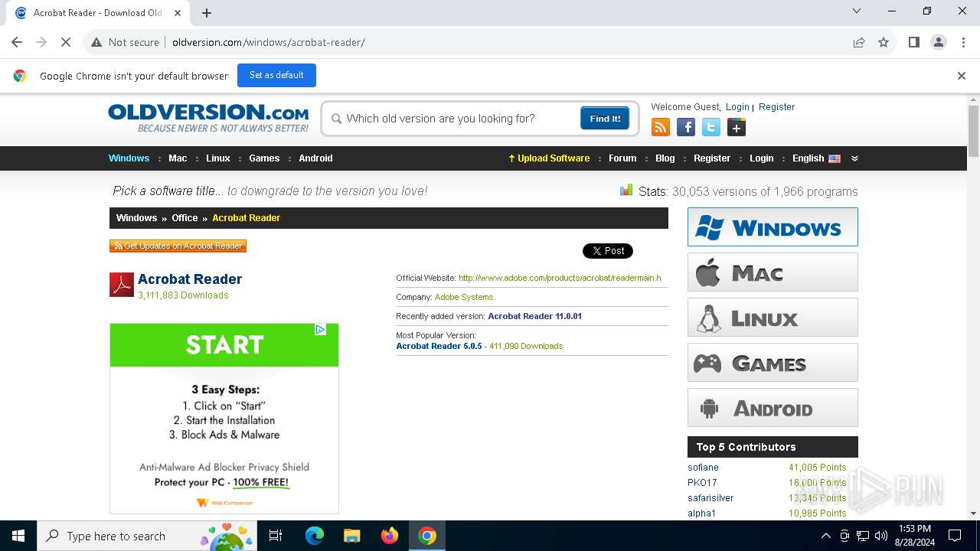Go back to the previous page
This screenshot has height=551, width=980.
[x=17, y=42]
